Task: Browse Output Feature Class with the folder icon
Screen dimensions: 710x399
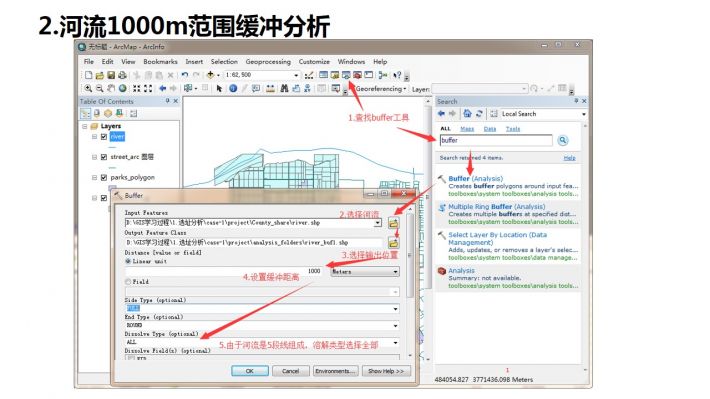Action: (x=393, y=243)
